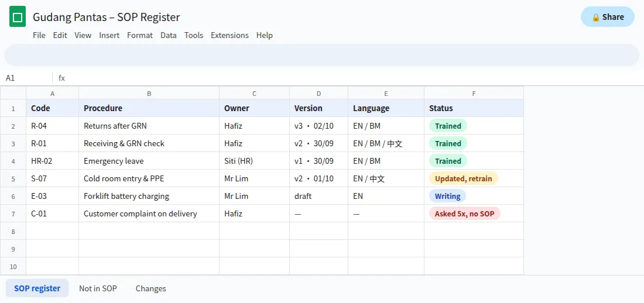Click the Language header cell

click(x=386, y=108)
